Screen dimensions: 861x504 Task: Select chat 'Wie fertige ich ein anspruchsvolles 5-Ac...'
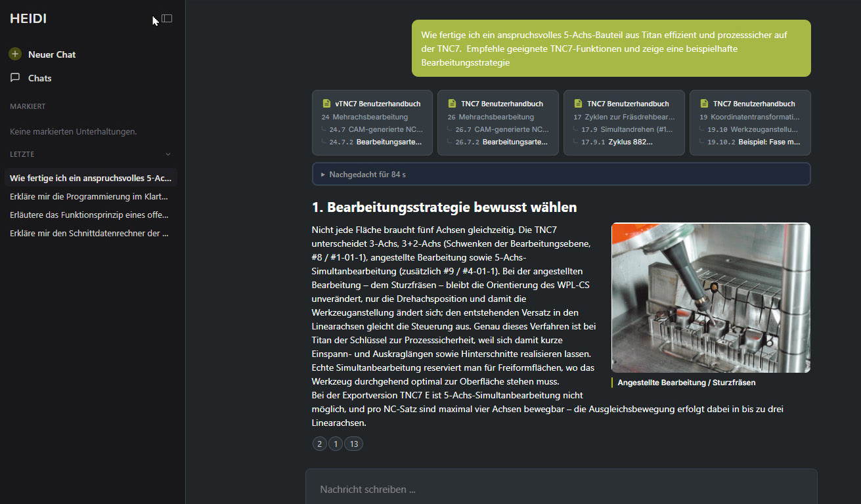tap(91, 178)
